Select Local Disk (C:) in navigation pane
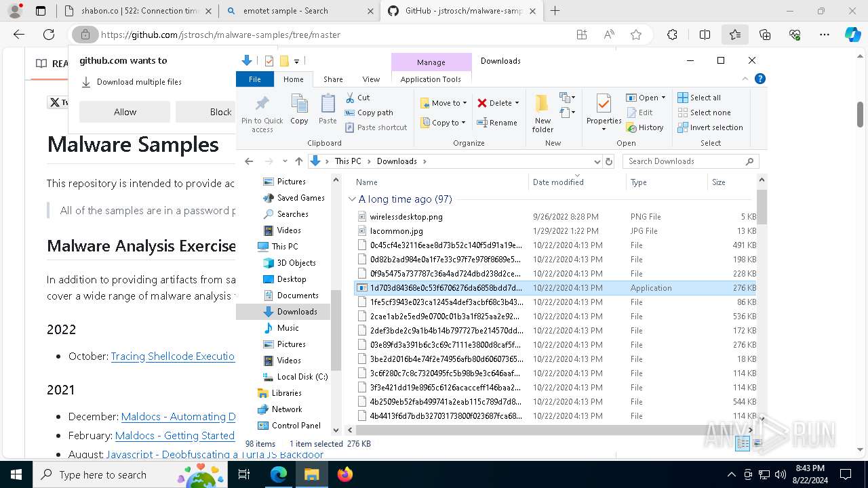This screenshot has width=868, height=488. (302, 376)
